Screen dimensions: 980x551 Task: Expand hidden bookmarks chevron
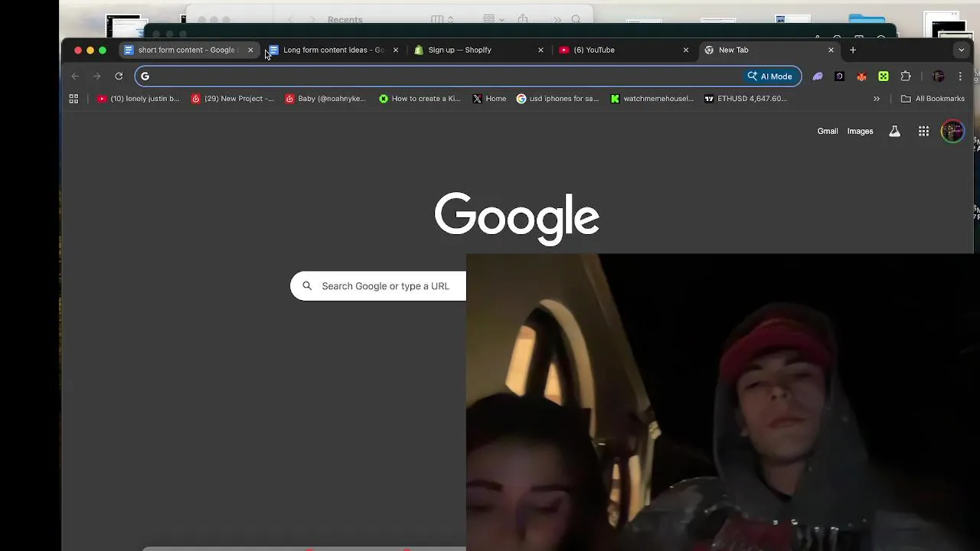(x=877, y=98)
